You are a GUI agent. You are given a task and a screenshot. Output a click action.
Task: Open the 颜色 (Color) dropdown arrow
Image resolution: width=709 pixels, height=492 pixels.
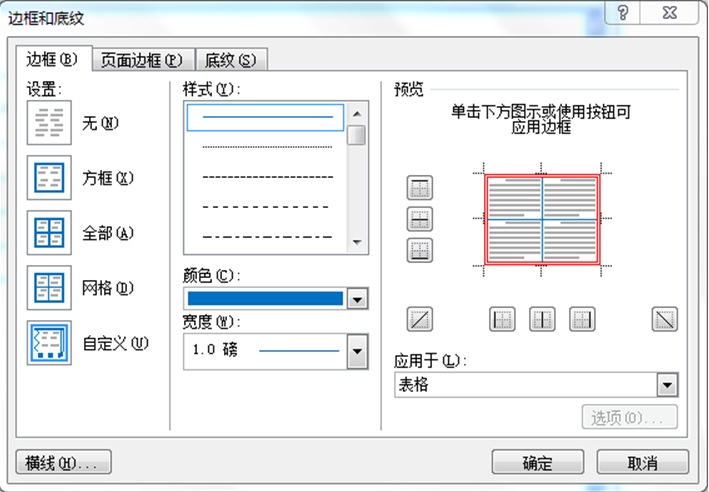pos(357,298)
